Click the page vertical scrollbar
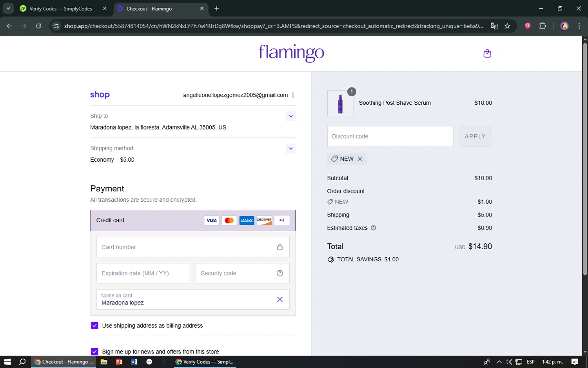588x368 pixels. (x=585, y=159)
